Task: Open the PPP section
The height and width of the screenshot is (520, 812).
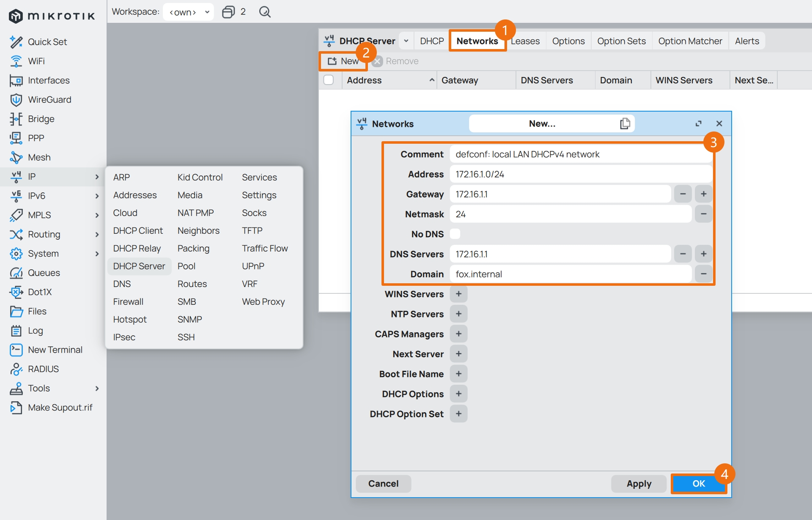Action: click(36, 138)
